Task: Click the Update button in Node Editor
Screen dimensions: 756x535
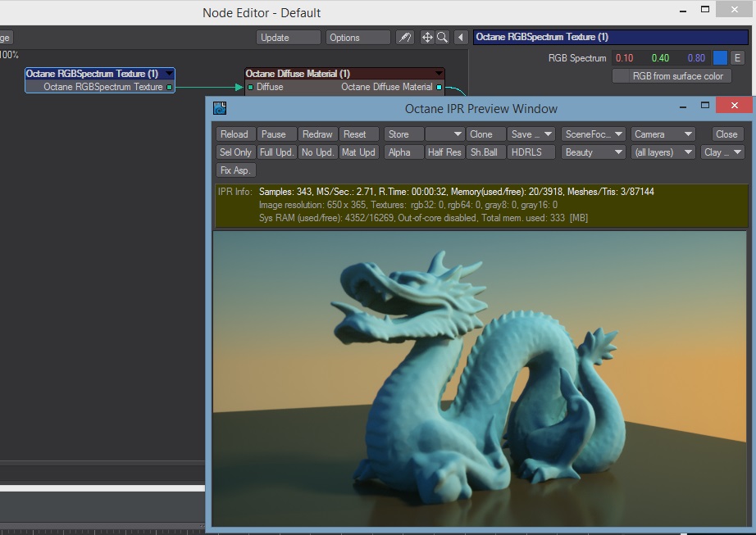Action: 289,38
